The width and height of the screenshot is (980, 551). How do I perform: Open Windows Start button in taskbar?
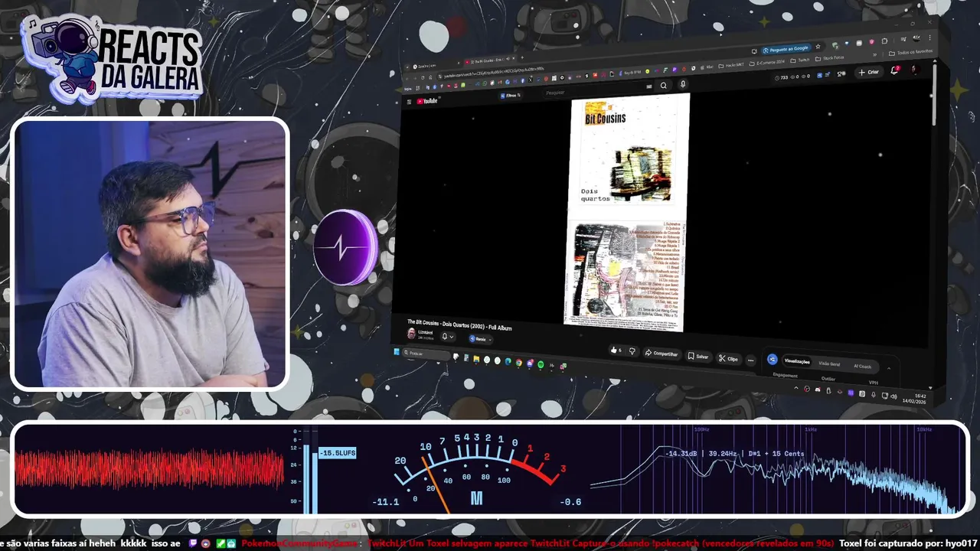397,351
